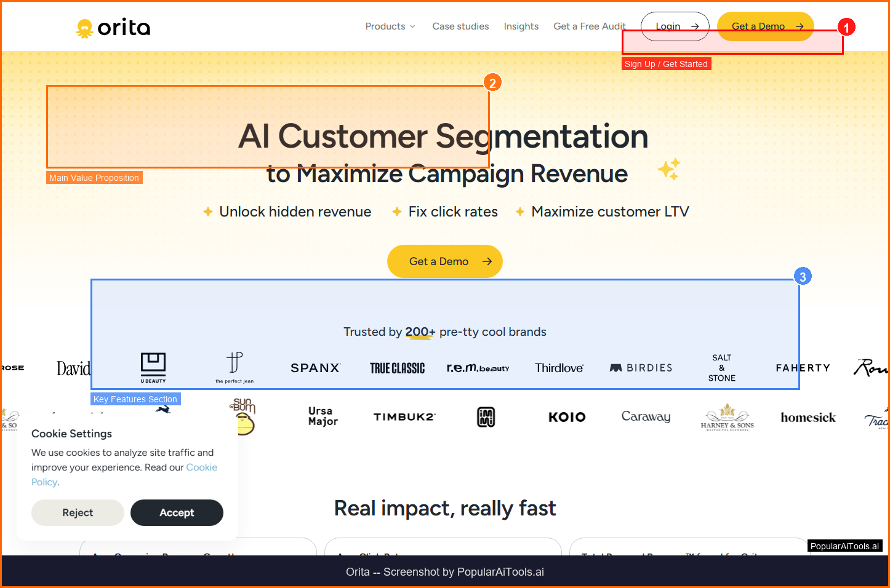Click the Thirdlove brand logo
Image resolution: width=890 pixels, height=588 pixels.
point(559,368)
